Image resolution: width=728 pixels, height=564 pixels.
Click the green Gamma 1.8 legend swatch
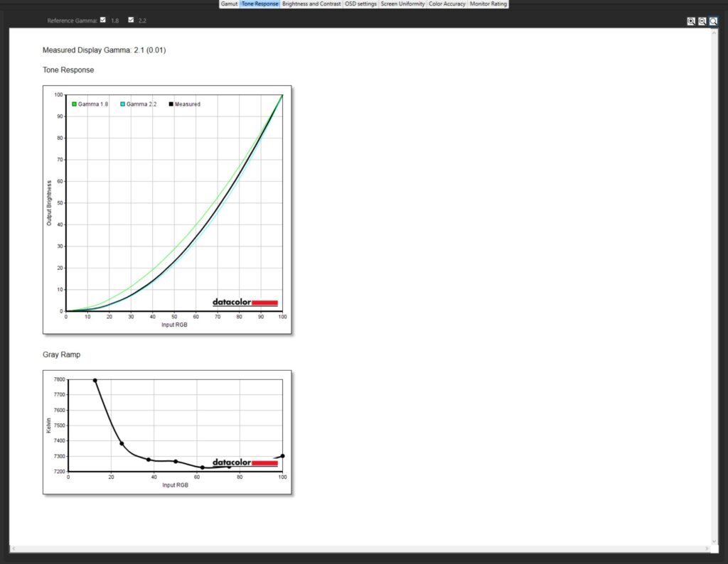[74, 104]
